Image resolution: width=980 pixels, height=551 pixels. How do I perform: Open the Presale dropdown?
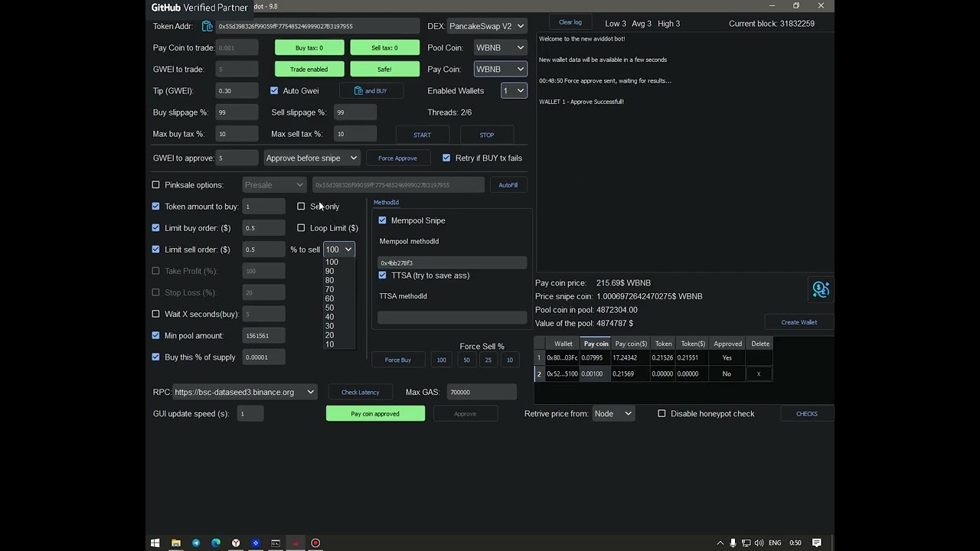point(275,184)
